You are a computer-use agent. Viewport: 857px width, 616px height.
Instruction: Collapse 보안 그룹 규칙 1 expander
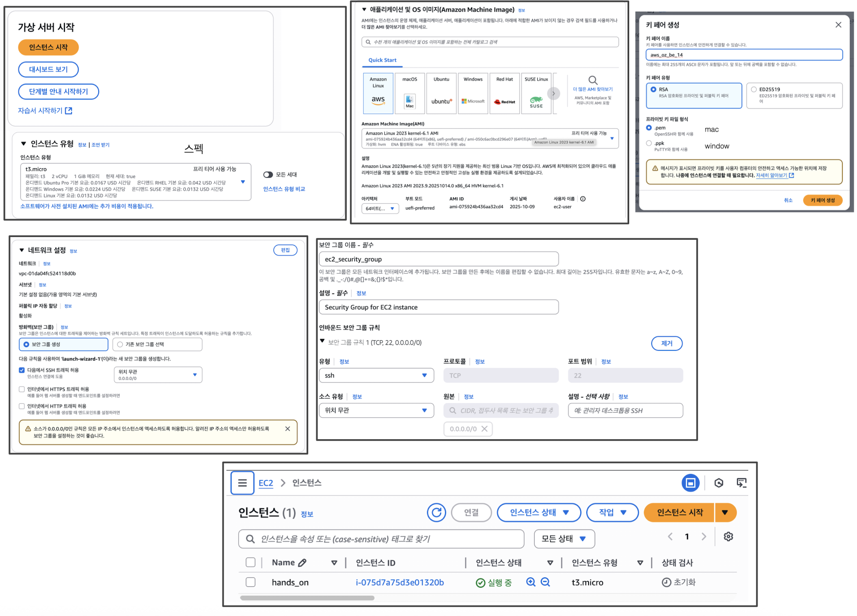pyautogui.click(x=322, y=341)
